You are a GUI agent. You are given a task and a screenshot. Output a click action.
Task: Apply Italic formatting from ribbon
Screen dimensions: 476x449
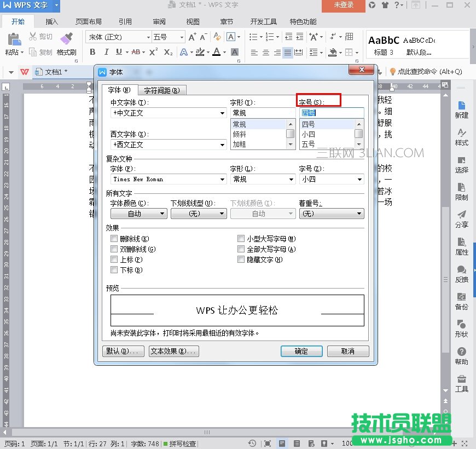point(106,52)
